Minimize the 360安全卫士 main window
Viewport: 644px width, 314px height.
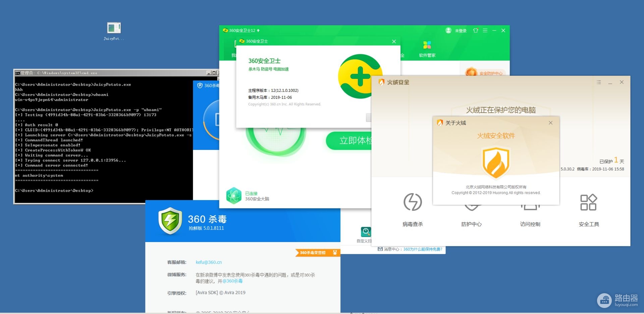click(494, 30)
